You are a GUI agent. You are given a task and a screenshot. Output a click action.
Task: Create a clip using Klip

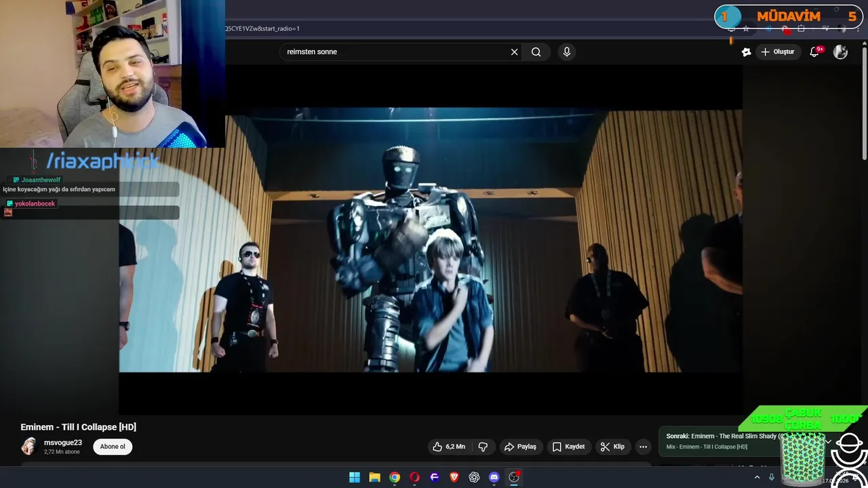612,447
